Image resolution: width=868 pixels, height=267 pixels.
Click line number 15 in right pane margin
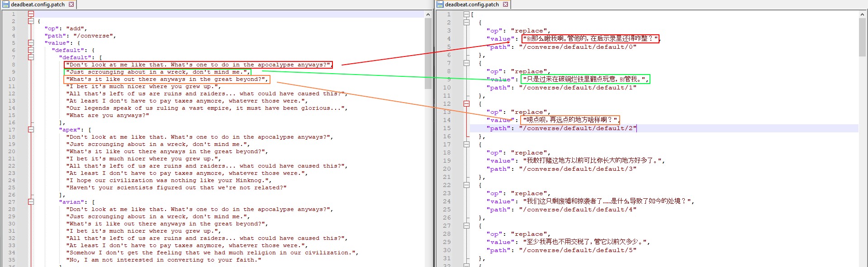point(447,128)
